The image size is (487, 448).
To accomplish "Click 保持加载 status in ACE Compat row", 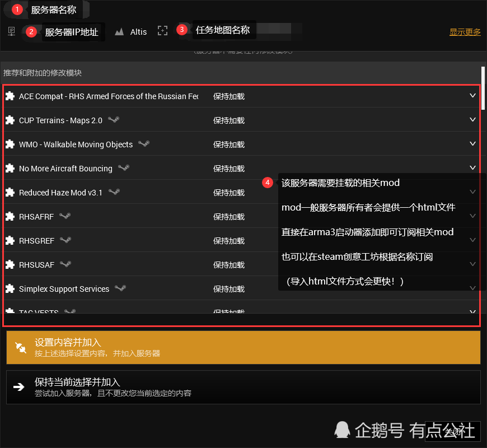I will pyautogui.click(x=229, y=96).
